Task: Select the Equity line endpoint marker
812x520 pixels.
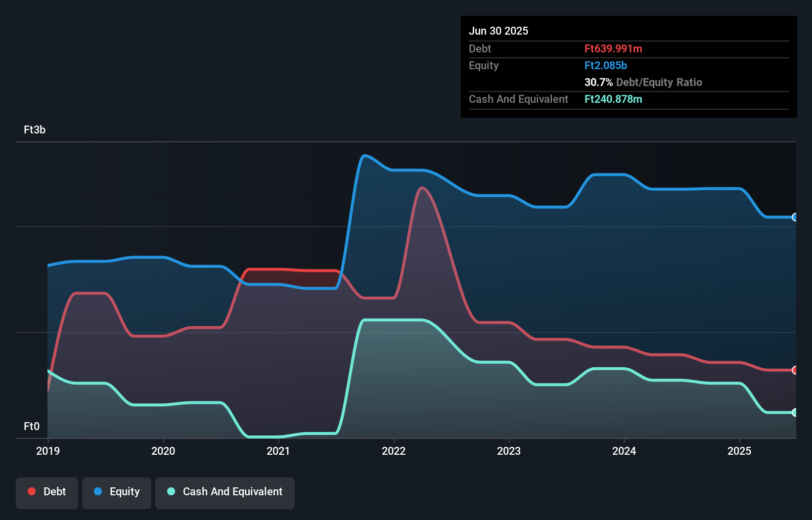Action: (795, 217)
